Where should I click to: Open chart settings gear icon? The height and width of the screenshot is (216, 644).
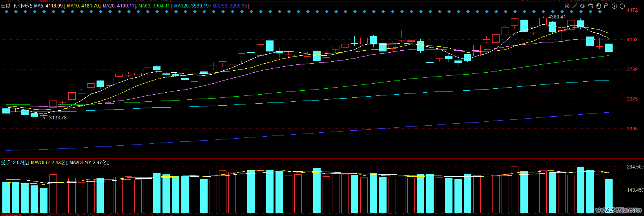tap(567, 6)
